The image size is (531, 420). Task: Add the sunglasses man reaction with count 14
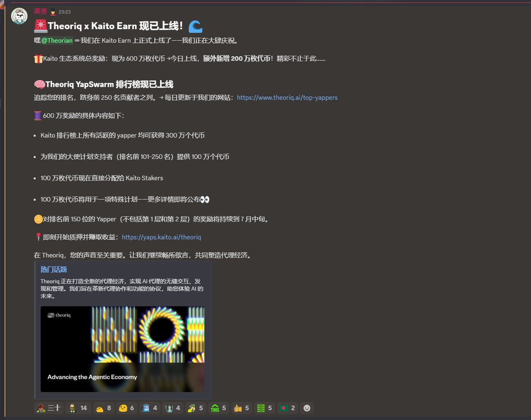(77, 408)
